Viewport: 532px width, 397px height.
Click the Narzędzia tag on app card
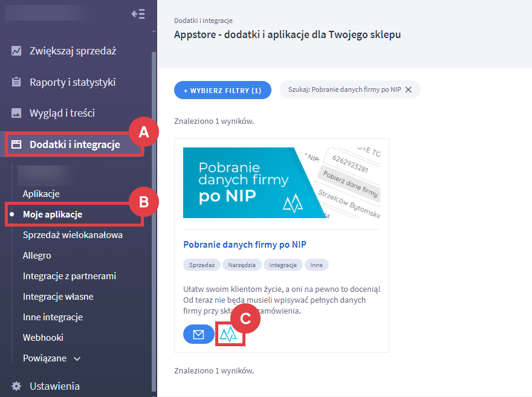pyautogui.click(x=242, y=265)
